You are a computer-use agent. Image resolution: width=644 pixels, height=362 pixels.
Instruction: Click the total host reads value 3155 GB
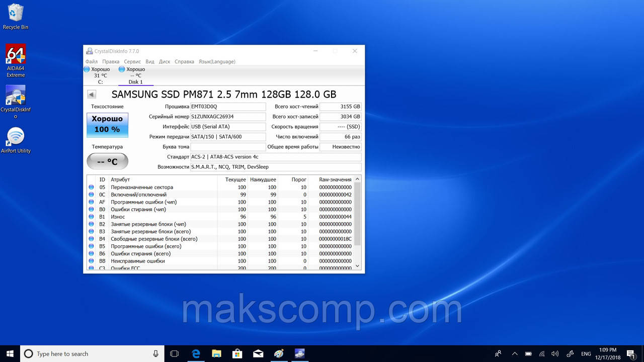[x=341, y=107]
